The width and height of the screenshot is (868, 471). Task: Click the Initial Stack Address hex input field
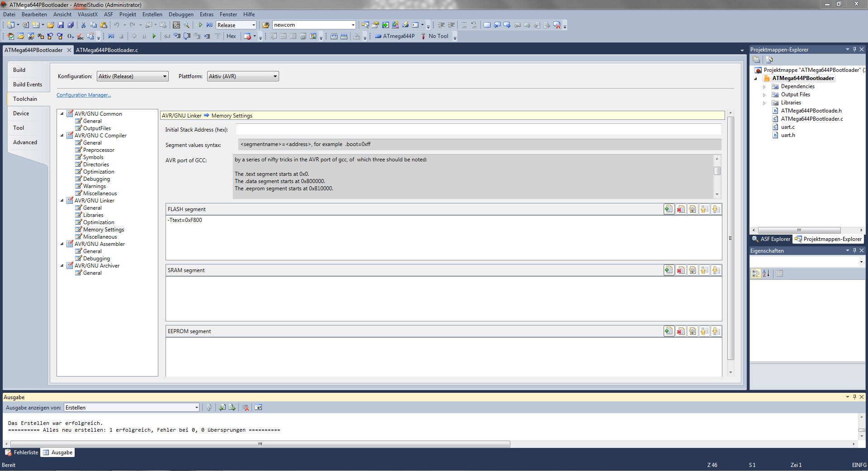(479, 130)
